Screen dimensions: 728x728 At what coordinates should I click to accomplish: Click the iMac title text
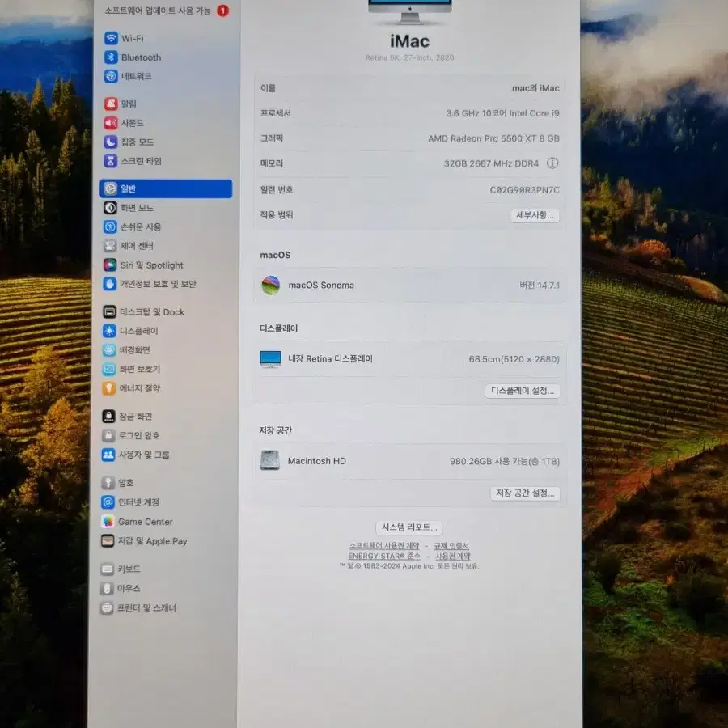pos(409,41)
